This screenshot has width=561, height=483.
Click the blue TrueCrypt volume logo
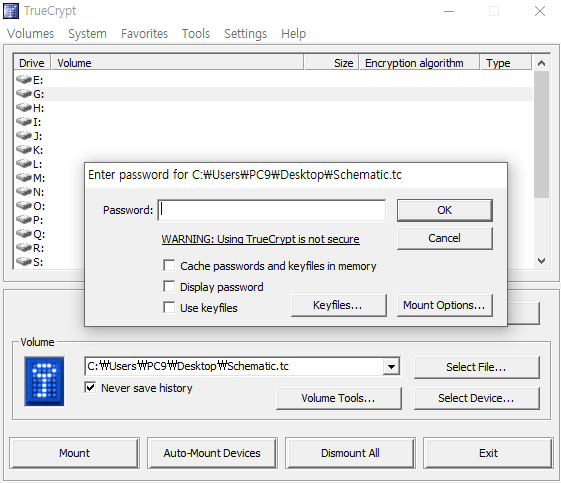(44, 381)
